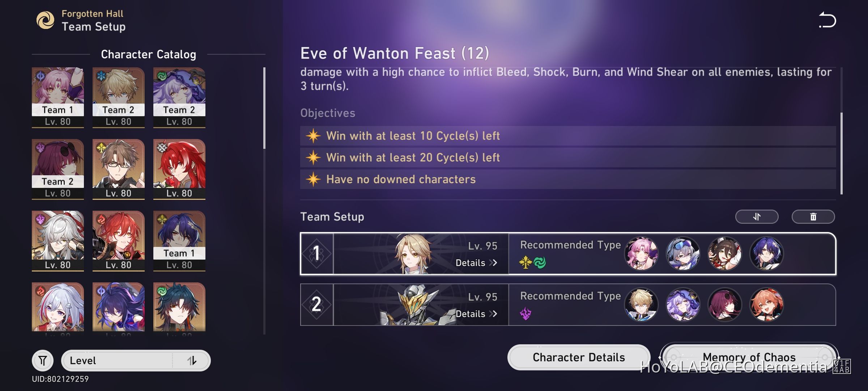Select the Team 2 row slot number

click(316, 304)
